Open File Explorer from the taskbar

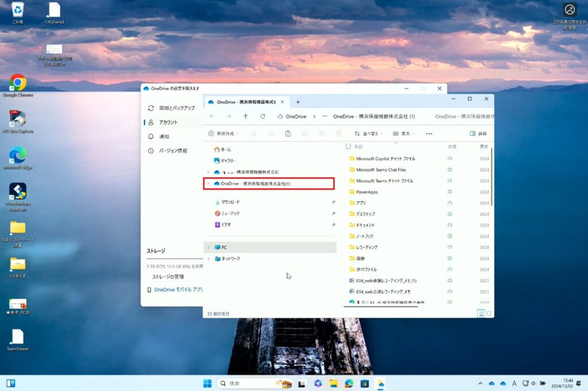coord(334,383)
